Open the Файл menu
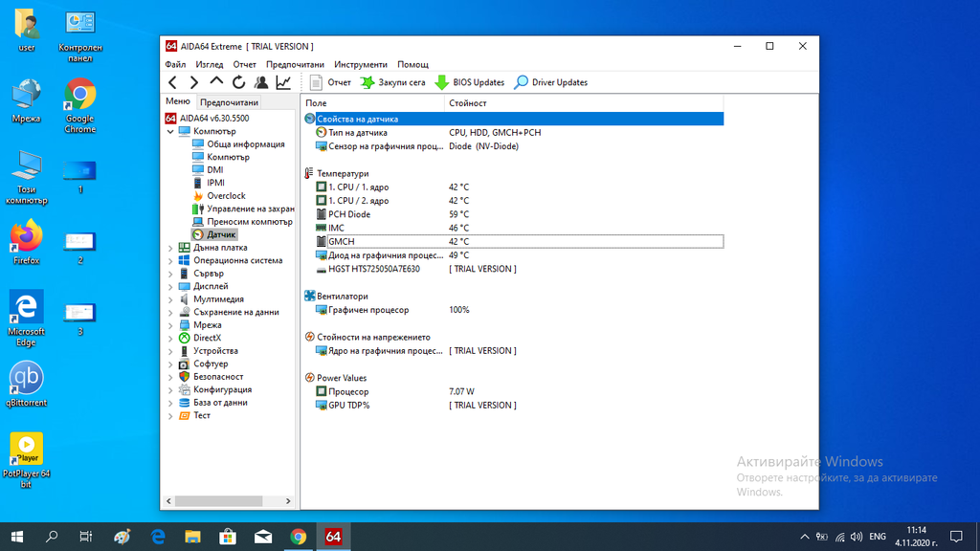 tap(175, 64)
